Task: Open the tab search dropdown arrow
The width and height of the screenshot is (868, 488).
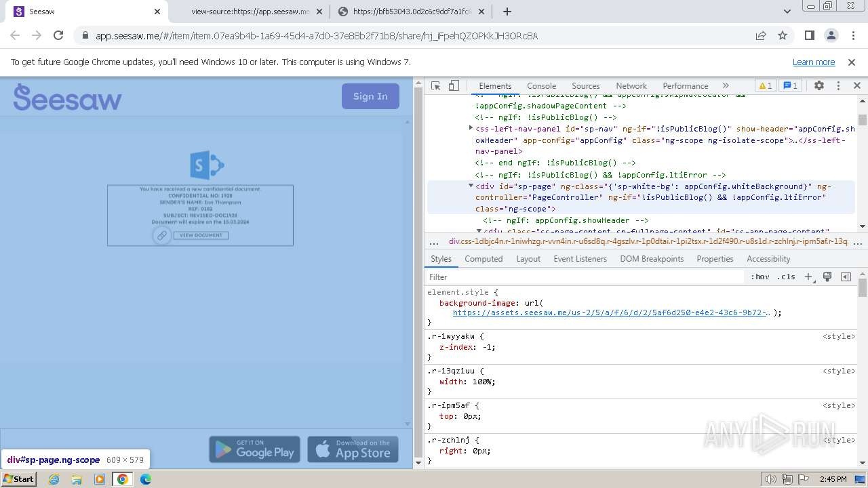Action: coord(787,12)
